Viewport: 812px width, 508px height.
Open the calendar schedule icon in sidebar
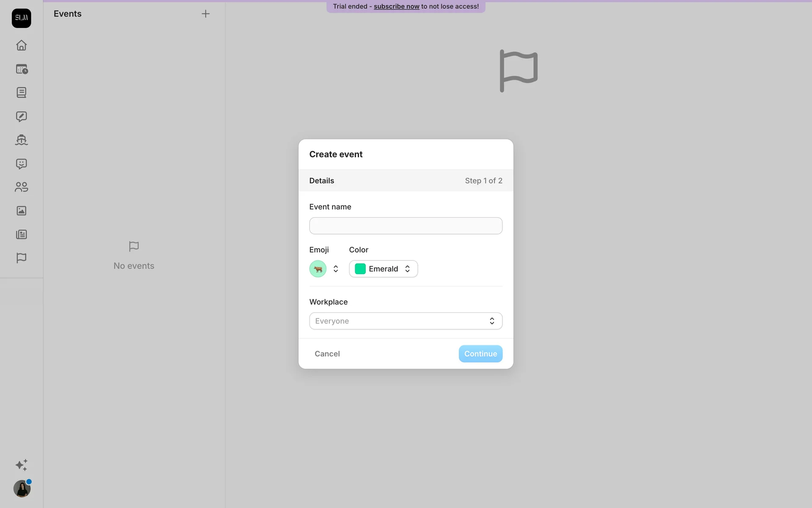[21, 69]
